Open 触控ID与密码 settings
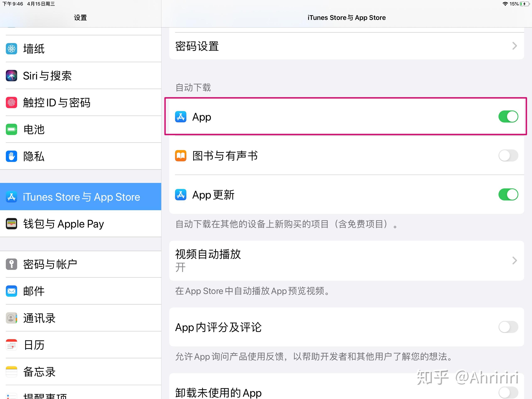 [x=81, y=103]
